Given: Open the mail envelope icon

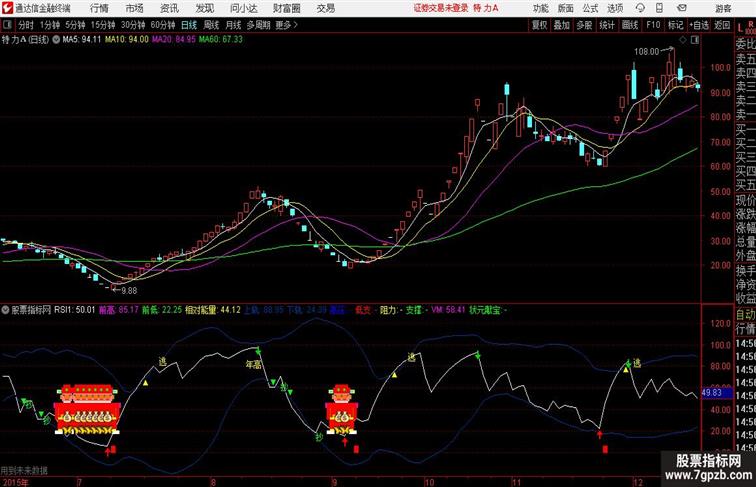Looking at the screenshot, I should point(681,8).
